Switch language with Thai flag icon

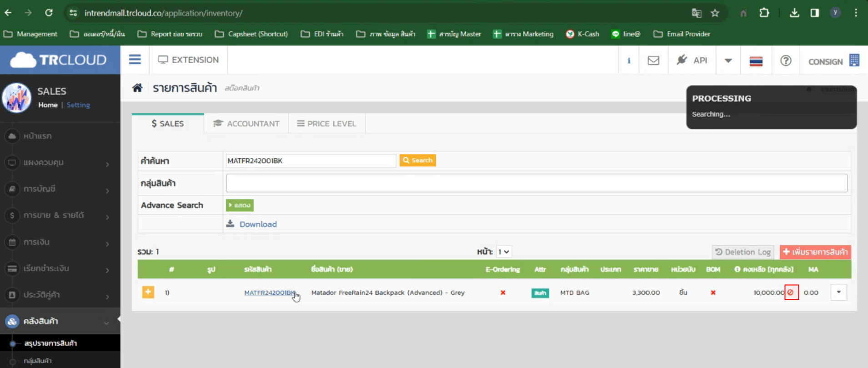pyautogui.click(x=756, y=61)
